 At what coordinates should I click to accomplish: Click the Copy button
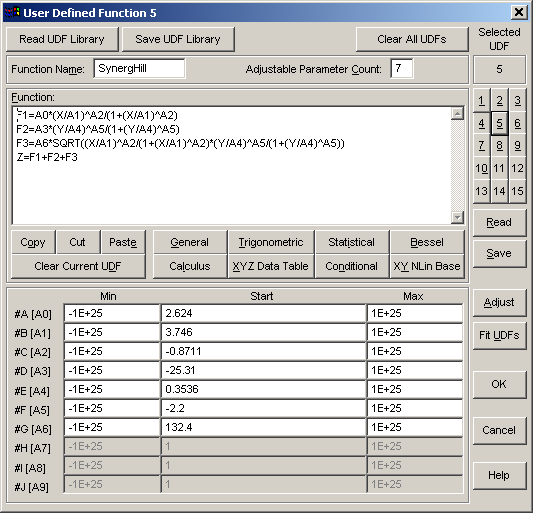click(x=33, y=242)
